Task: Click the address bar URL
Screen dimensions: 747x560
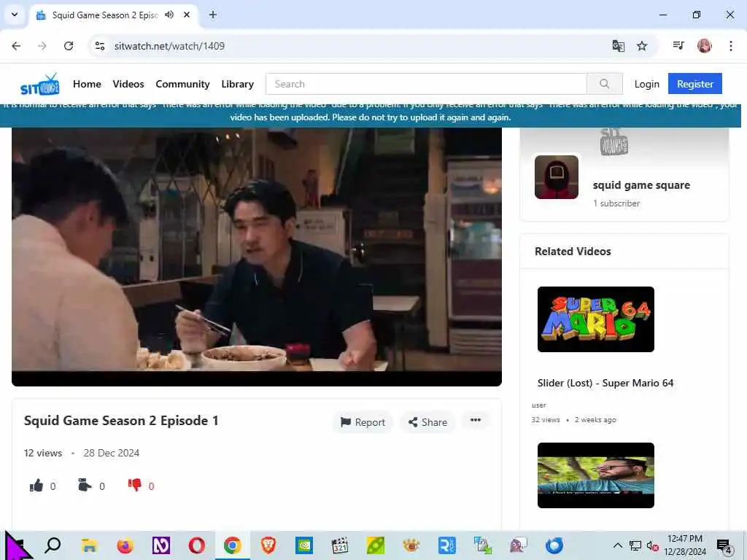Action: click(x=169, y=46)
